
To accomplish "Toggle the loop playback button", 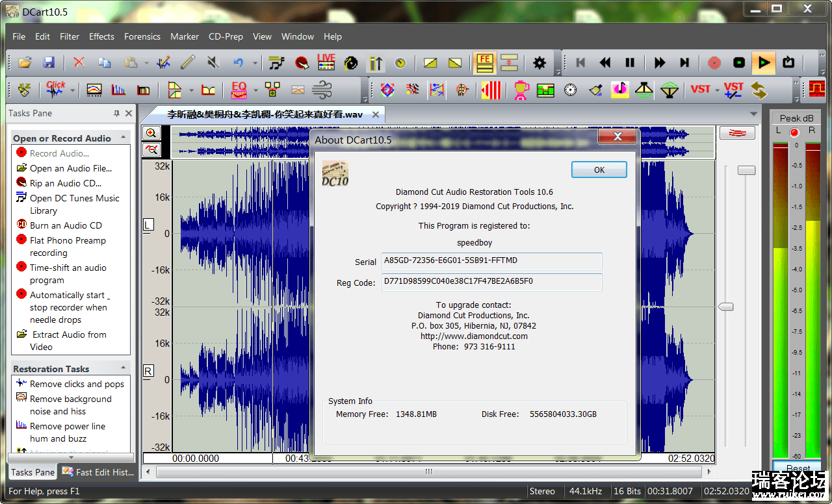I will click(789, 63).
